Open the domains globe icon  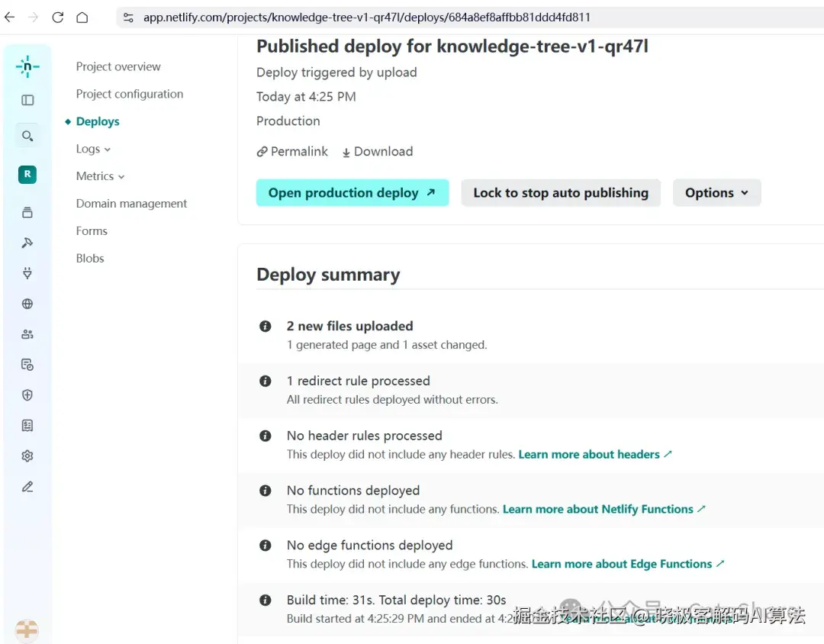tap(27, 304)
